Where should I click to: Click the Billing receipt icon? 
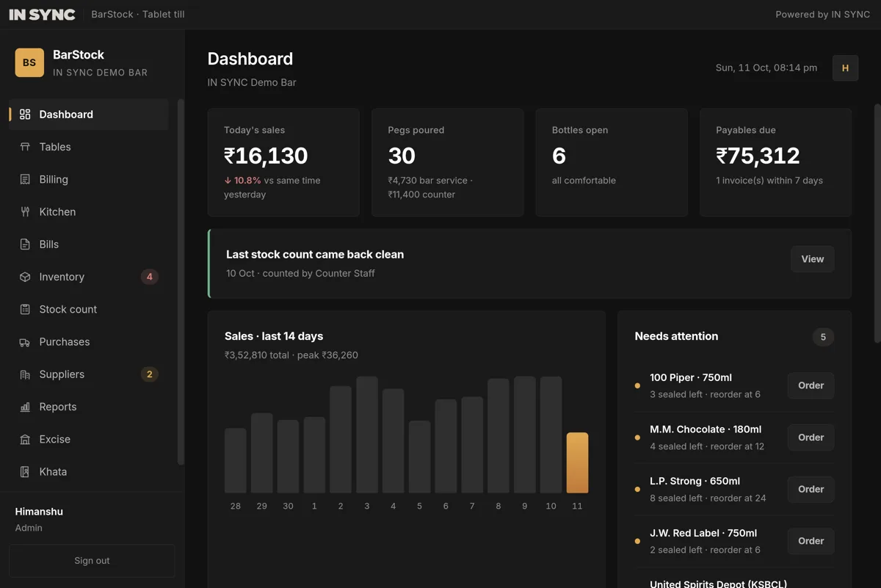tap(25, 179)
